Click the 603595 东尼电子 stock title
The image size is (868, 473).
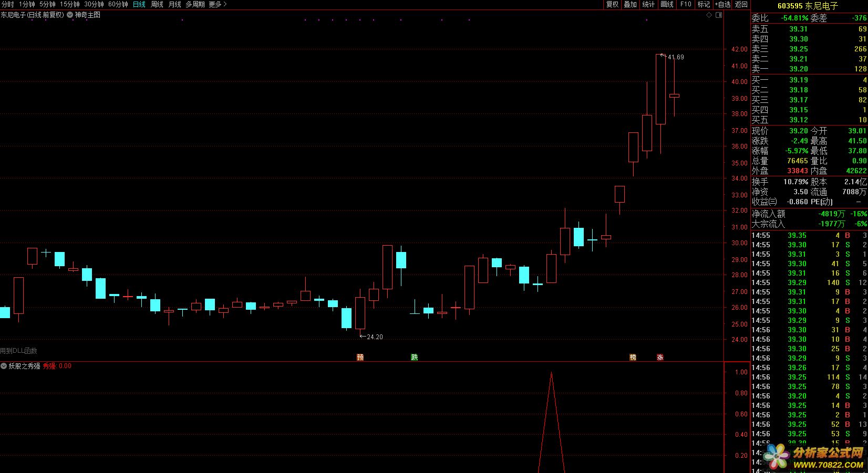(808, 6)
